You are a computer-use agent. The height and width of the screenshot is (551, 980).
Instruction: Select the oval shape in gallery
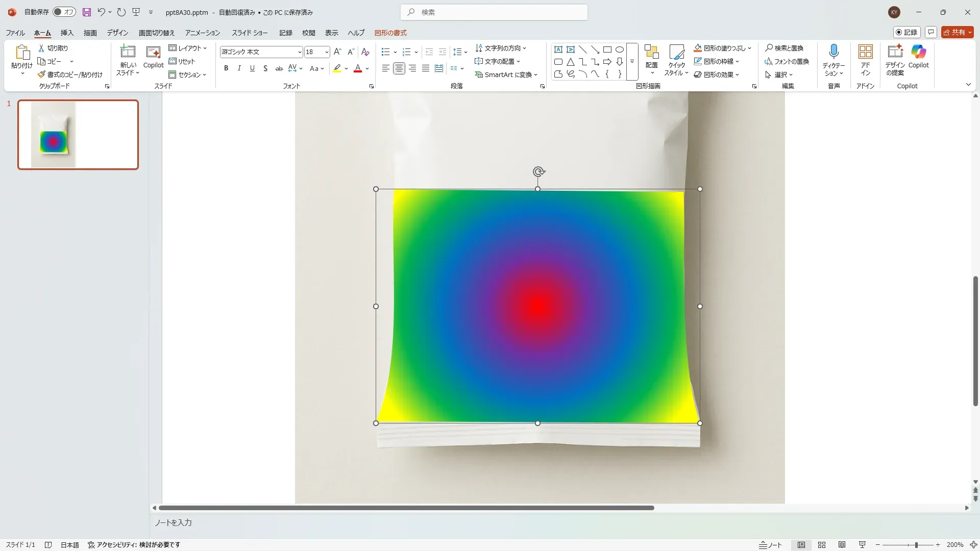pyautogui.click(x=619, y=49)
